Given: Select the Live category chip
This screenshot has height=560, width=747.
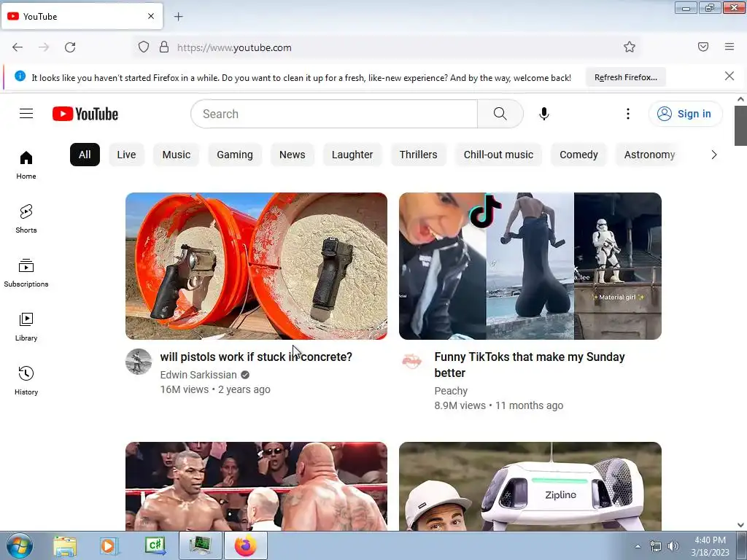Looking at the screenshot, I should pos(126,155).
